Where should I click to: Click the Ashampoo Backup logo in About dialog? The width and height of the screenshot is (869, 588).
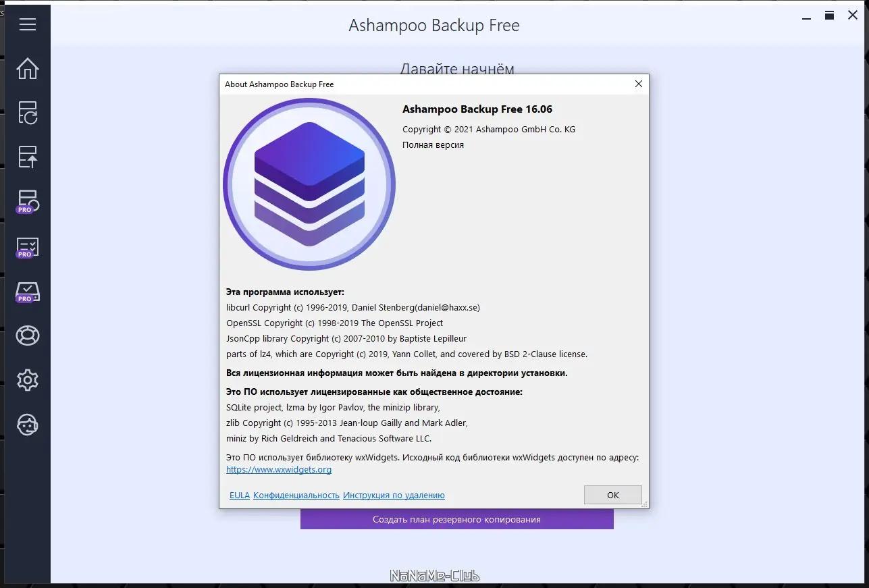coord(309,184)
